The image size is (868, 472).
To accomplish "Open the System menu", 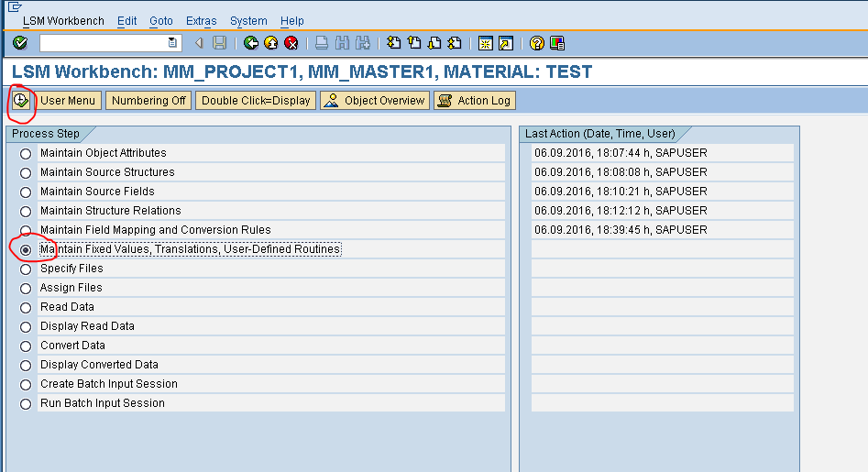I will tap(248, 21).
